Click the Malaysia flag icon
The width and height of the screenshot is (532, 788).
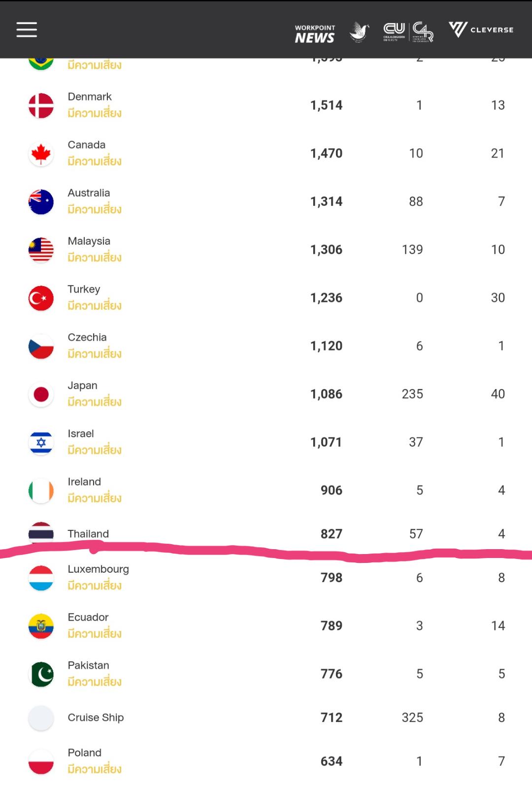pos(41,250)
